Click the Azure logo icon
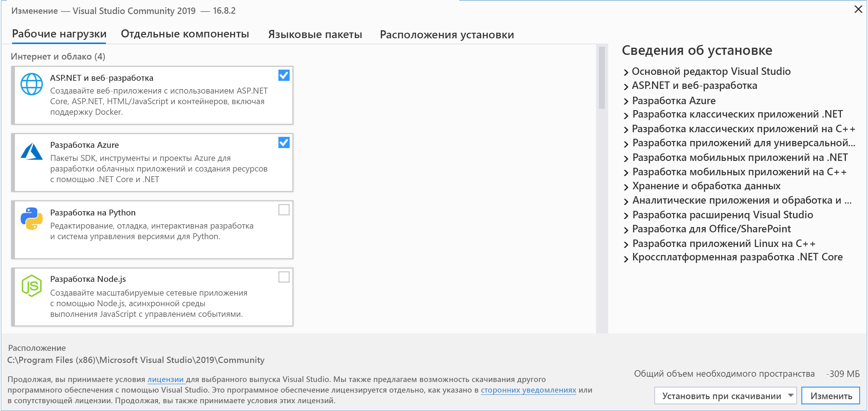 (32, 151)
